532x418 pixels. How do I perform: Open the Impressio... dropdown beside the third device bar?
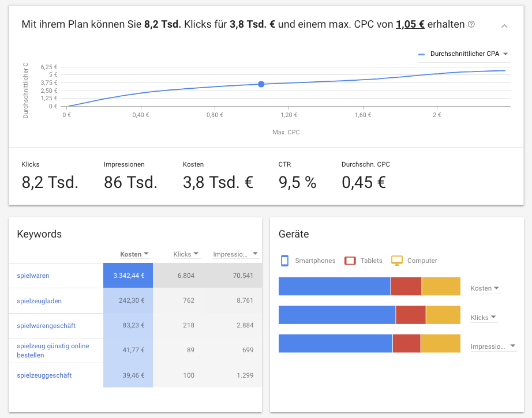pyautogui.click(x=493, y=347)
